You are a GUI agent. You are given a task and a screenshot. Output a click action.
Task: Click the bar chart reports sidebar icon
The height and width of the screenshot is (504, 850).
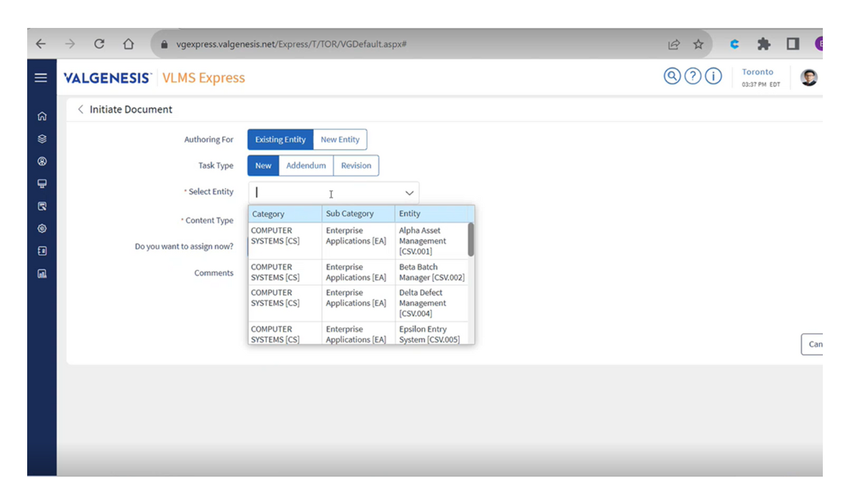(42, 273)
